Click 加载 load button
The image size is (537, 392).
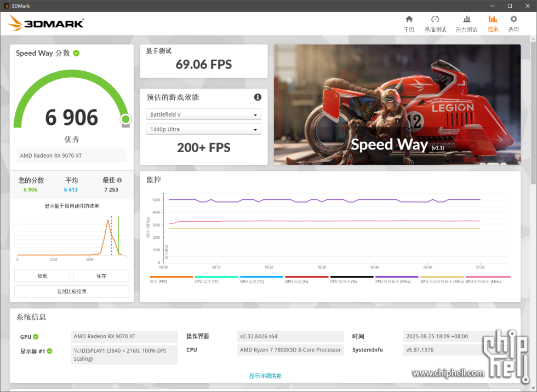42,276
